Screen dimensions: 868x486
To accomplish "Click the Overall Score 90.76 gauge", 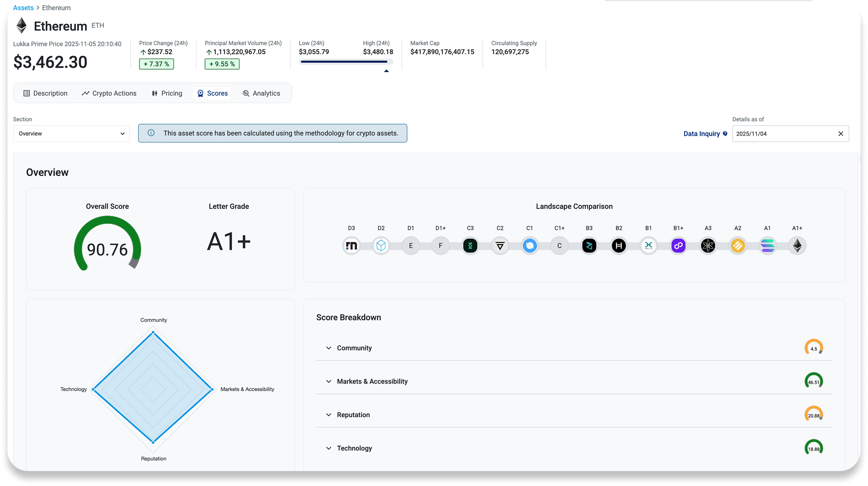I will pos(107,244).
